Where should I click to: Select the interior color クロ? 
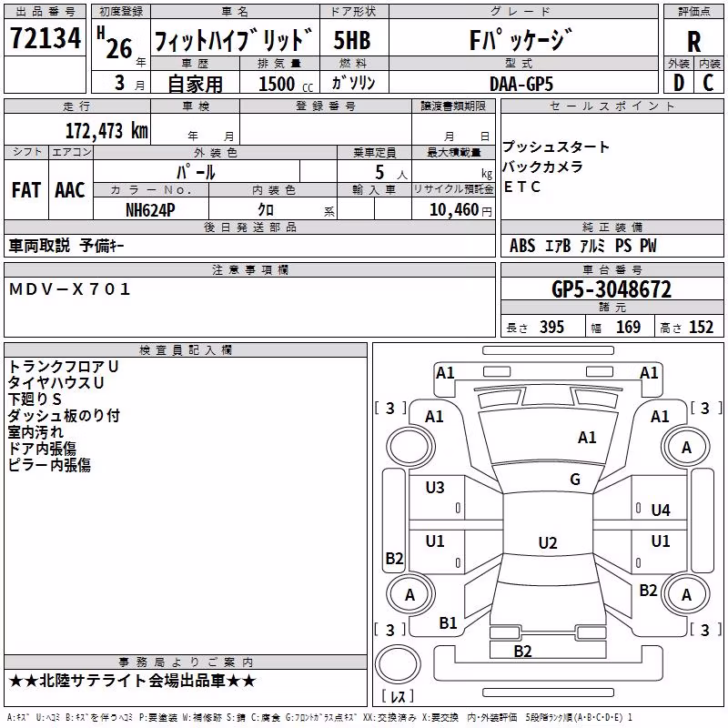tap(266, 210)
